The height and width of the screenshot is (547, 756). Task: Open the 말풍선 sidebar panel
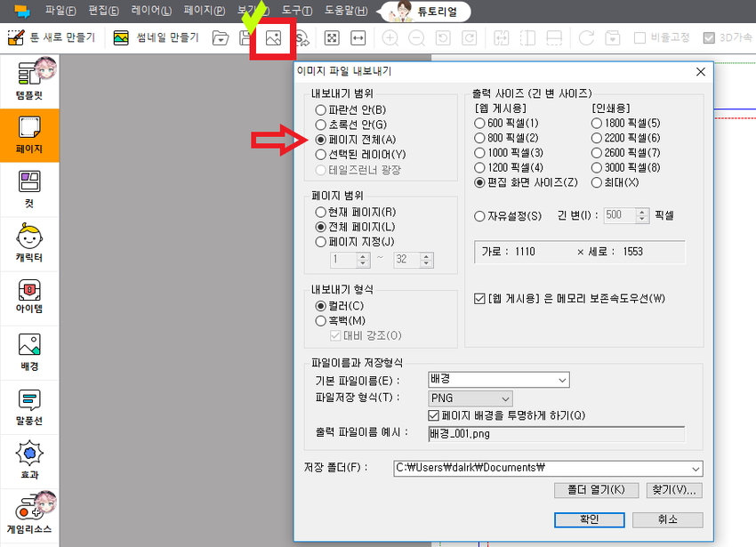(29, 407)
